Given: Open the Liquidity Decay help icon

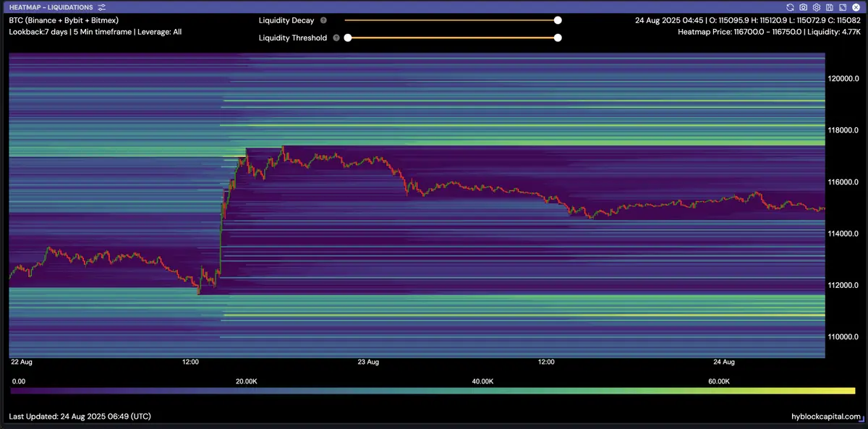Looking at the screenshot, I should click(x=323, y=21).
